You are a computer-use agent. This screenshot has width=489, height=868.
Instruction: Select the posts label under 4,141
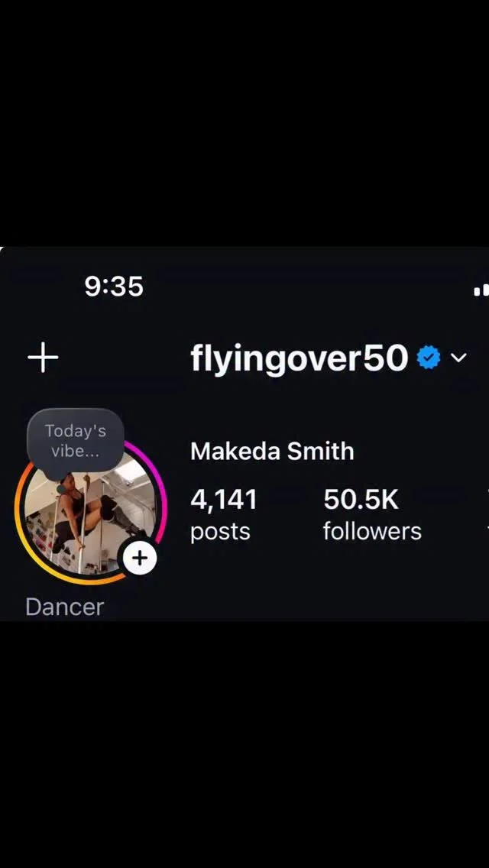click(220, 532)
